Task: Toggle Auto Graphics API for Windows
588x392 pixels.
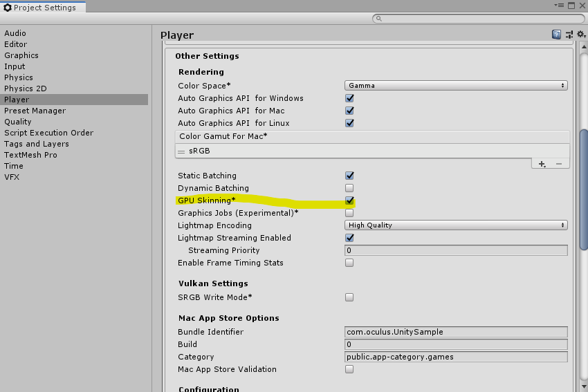Action: tap(349, 98)
